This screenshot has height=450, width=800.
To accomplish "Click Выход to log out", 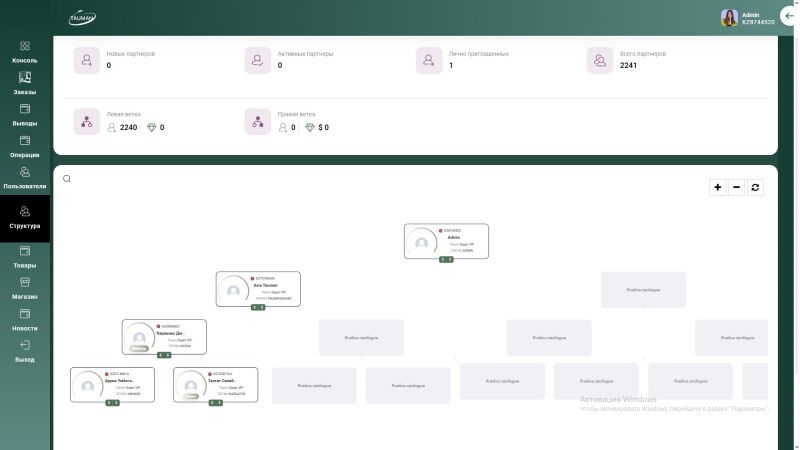I will click(25, 351).
